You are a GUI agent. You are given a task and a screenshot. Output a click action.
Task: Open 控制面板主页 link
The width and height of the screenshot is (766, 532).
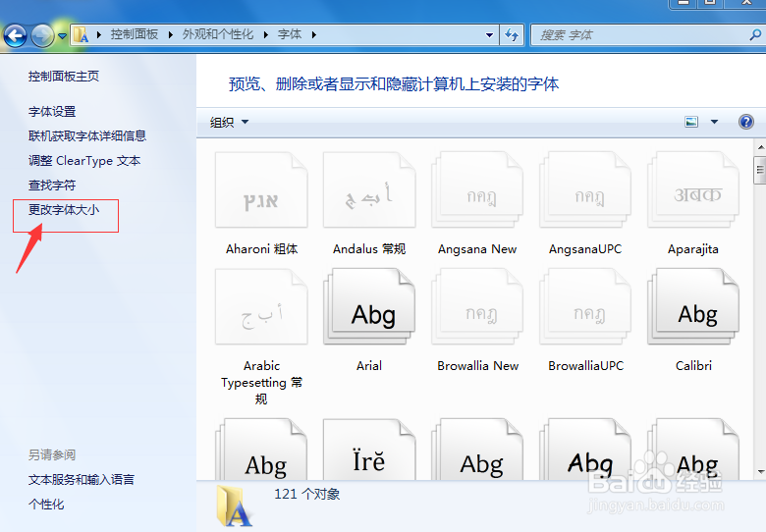64,77
